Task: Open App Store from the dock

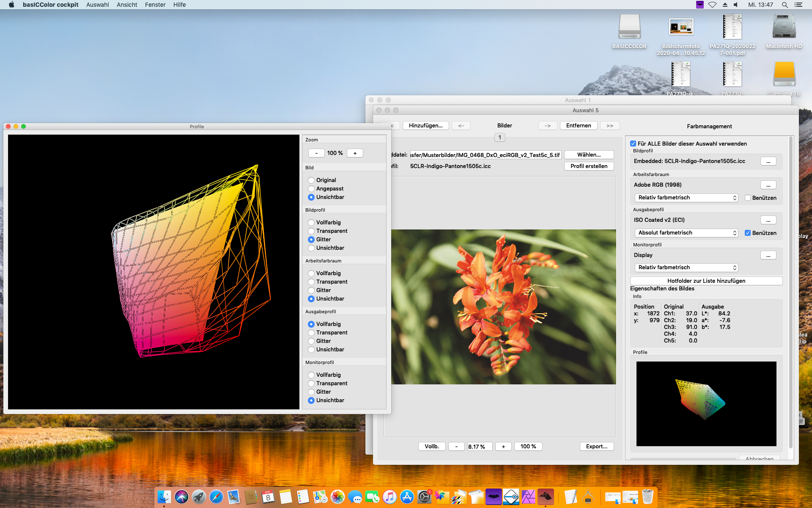Action: pyautogui.click(x=407, y=497)
